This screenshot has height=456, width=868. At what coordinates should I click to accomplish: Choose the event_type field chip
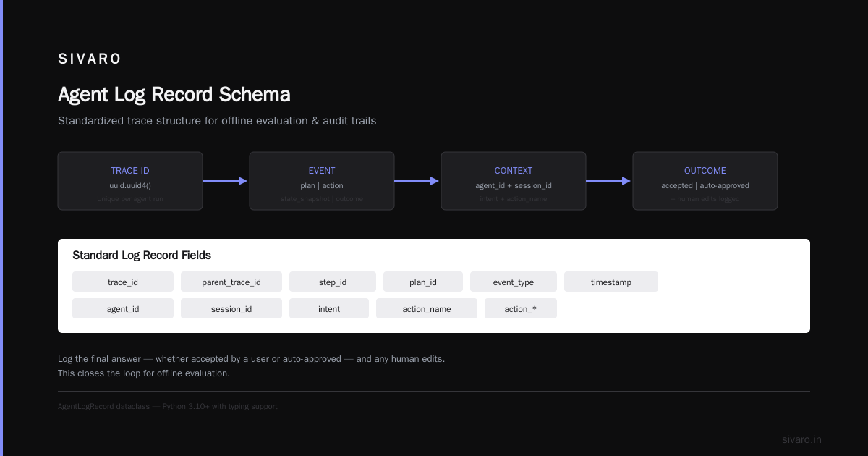[514, 282]
